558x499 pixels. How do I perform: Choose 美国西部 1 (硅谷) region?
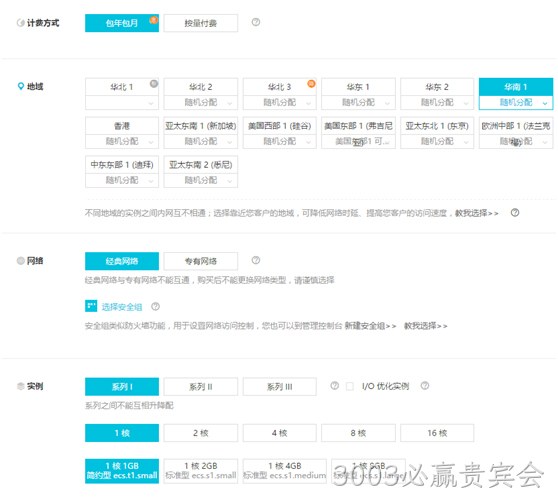click(280, 126)
